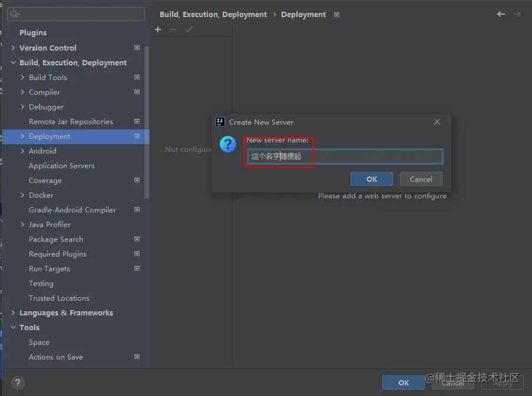Select Testing in settings tree

[41, 284]
